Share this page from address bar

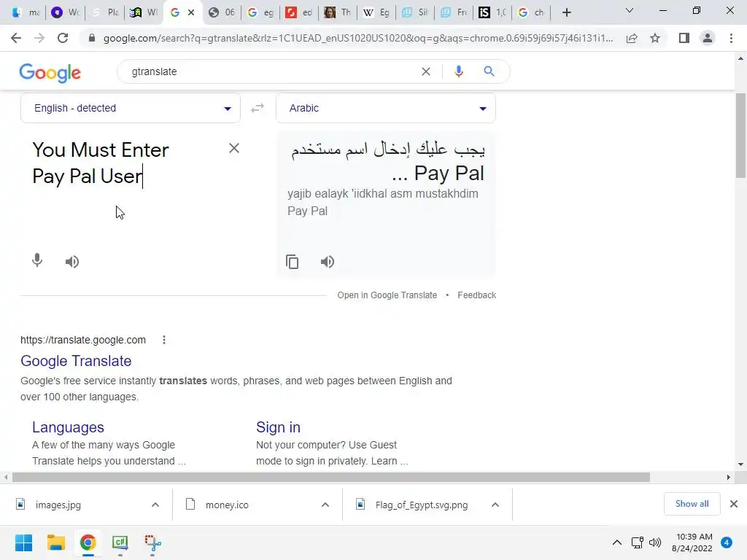tap(632, 38)
